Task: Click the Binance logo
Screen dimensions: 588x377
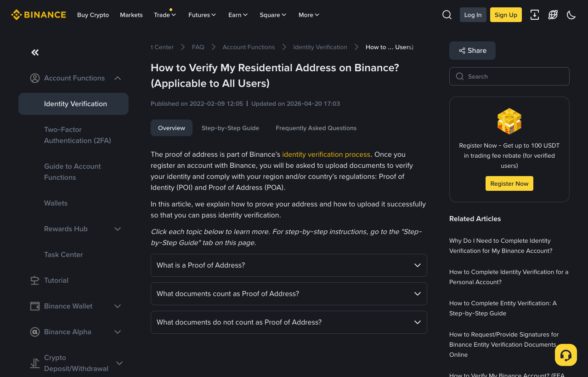Action: point(39,15)
